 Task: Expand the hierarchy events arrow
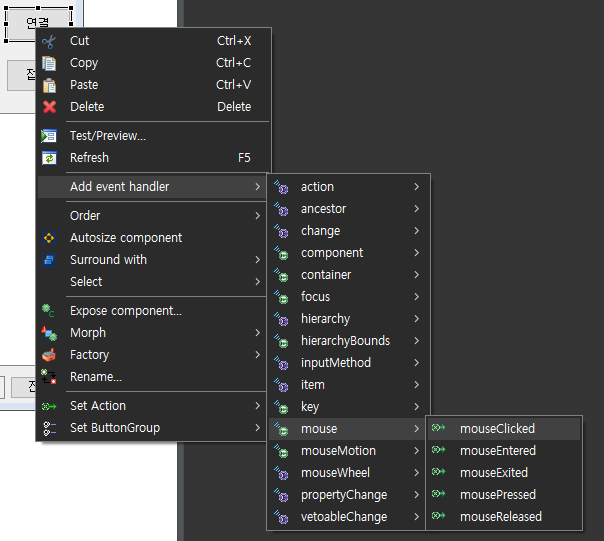click(x=416, y=319)
